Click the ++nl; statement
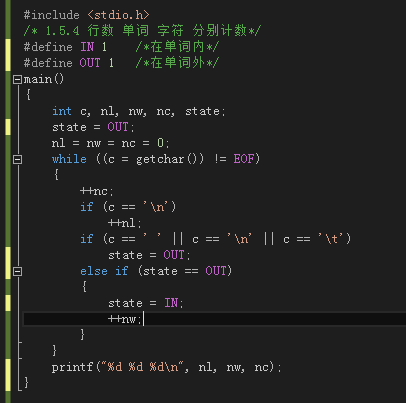 (125, 223)
